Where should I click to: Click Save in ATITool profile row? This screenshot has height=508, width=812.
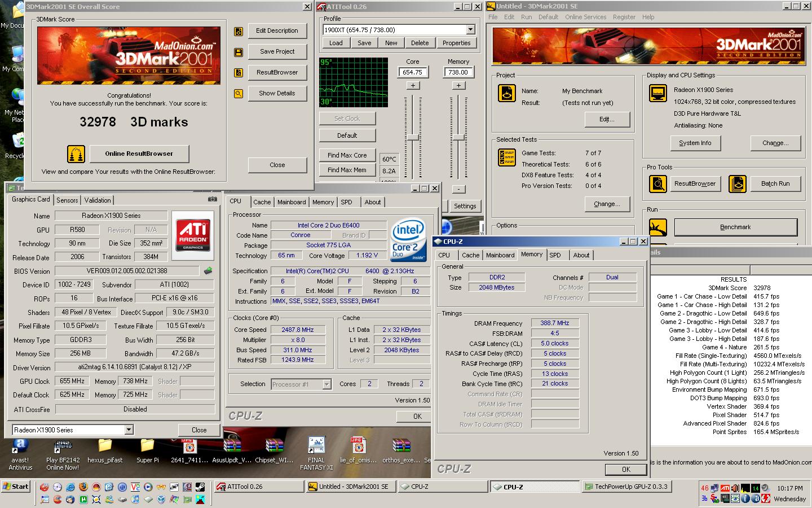(364, 43)
